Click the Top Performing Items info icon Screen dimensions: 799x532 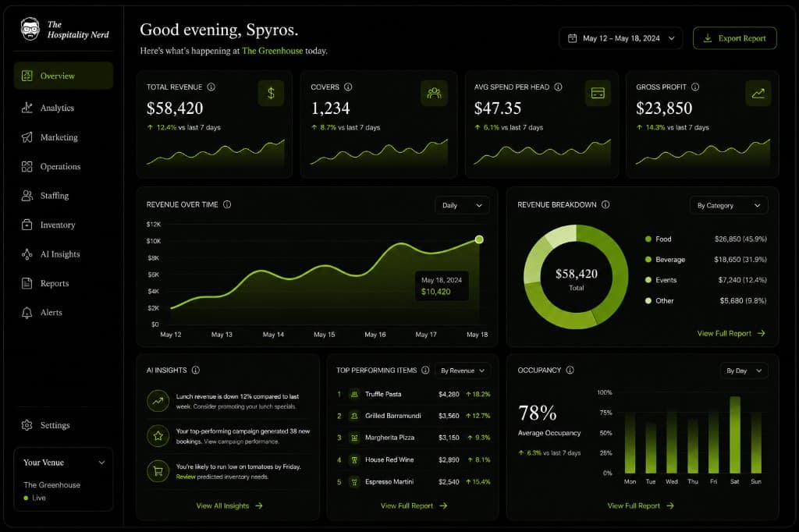[x=425, y=370]
